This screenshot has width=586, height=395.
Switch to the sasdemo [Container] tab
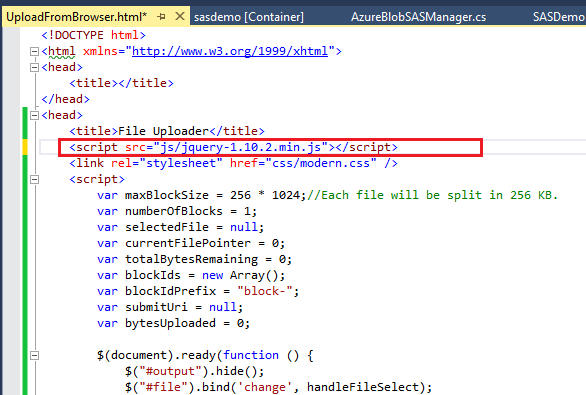pyautogui.click(x=249, y=17)
